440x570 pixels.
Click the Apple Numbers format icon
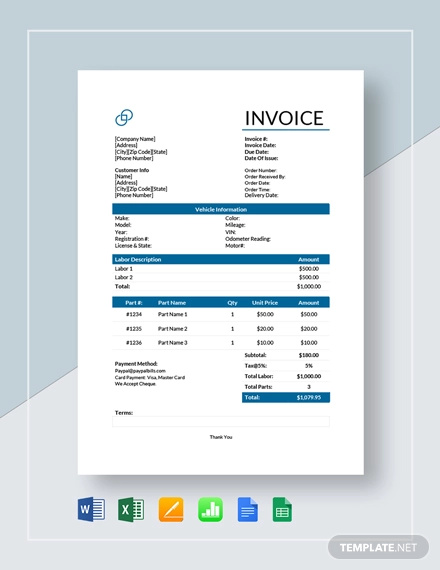pos(210,509)
